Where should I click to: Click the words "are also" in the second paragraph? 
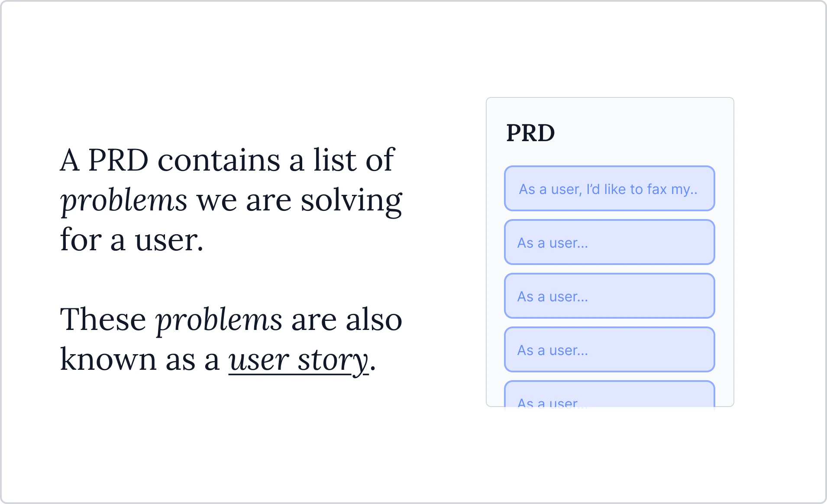coord(347,320)
